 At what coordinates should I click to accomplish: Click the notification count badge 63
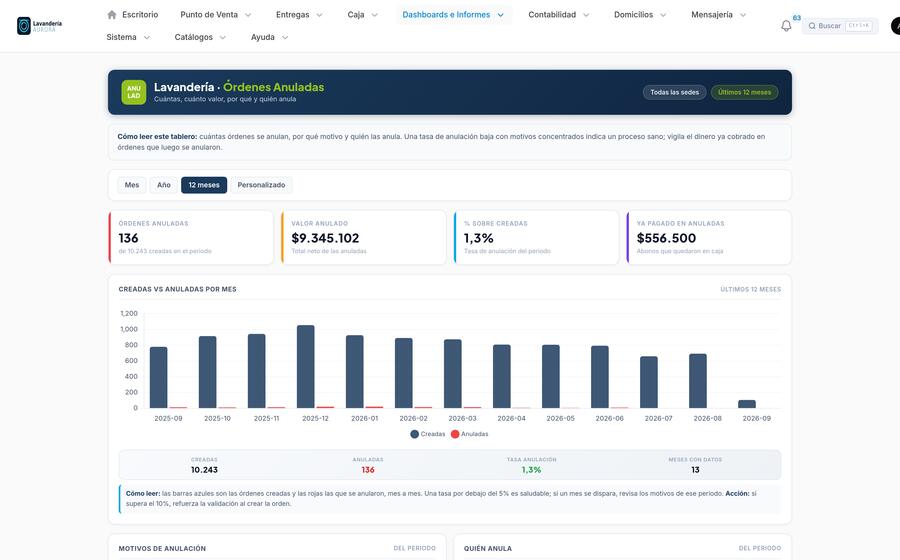point(797,18)
